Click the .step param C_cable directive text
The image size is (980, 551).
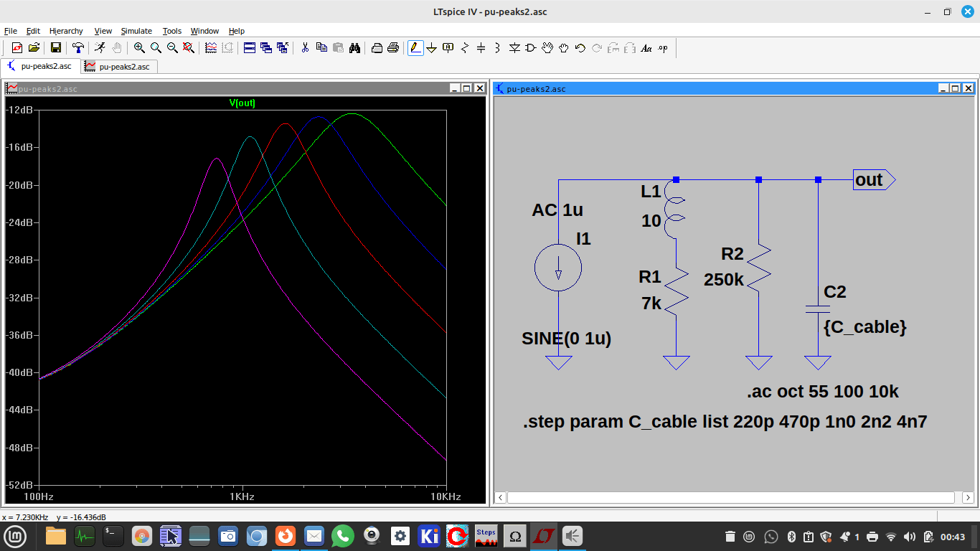(x=725, y=422)
